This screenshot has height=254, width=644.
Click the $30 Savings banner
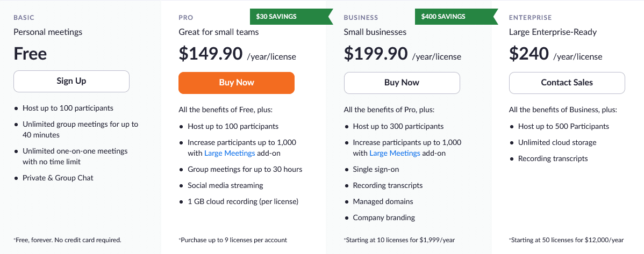276,17
